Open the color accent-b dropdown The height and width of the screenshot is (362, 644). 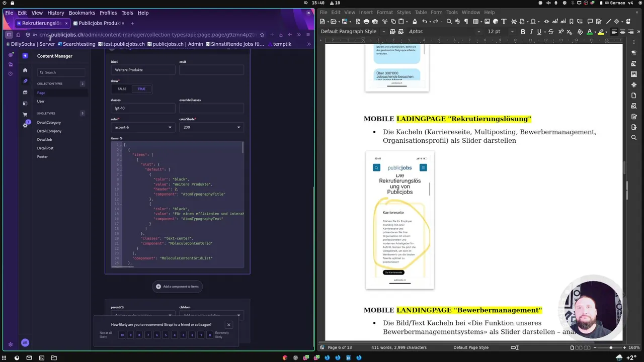[143, 127]
